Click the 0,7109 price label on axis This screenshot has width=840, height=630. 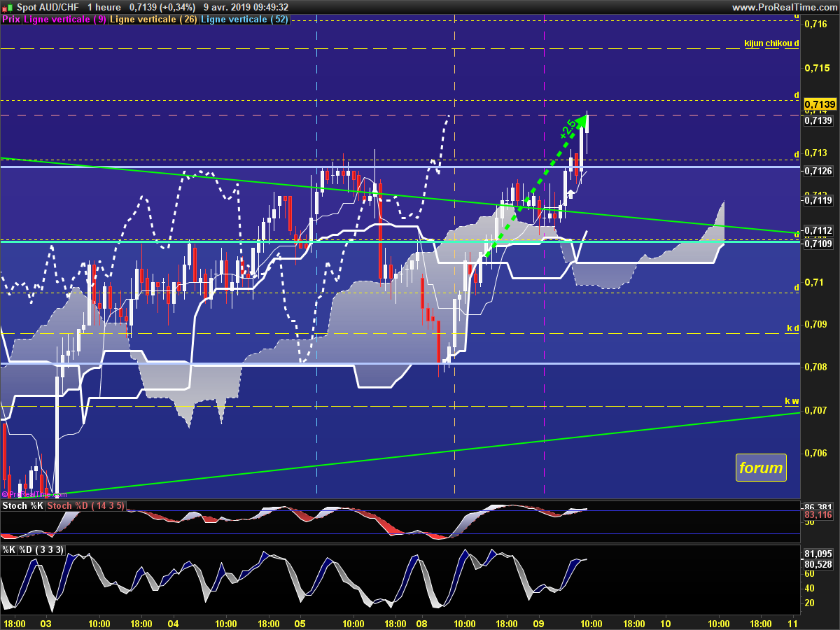click(x=818, y=244)
